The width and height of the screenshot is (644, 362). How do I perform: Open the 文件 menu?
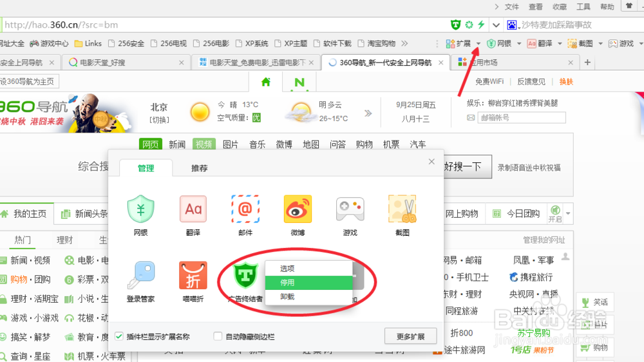[512, 6]
